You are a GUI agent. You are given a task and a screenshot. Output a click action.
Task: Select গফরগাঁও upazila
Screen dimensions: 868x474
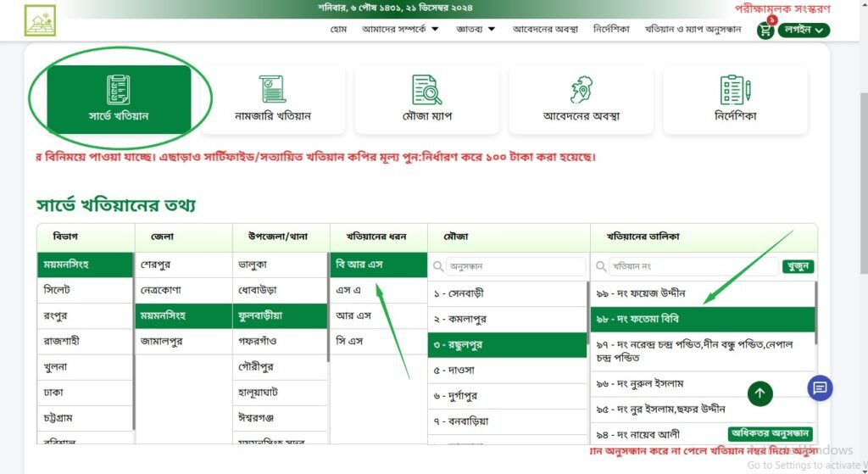pos(280,341)
